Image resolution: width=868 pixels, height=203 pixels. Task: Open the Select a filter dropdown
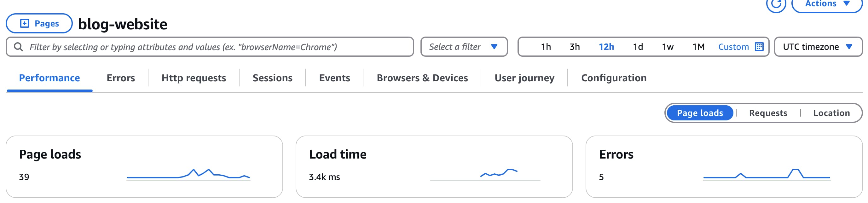464,47
